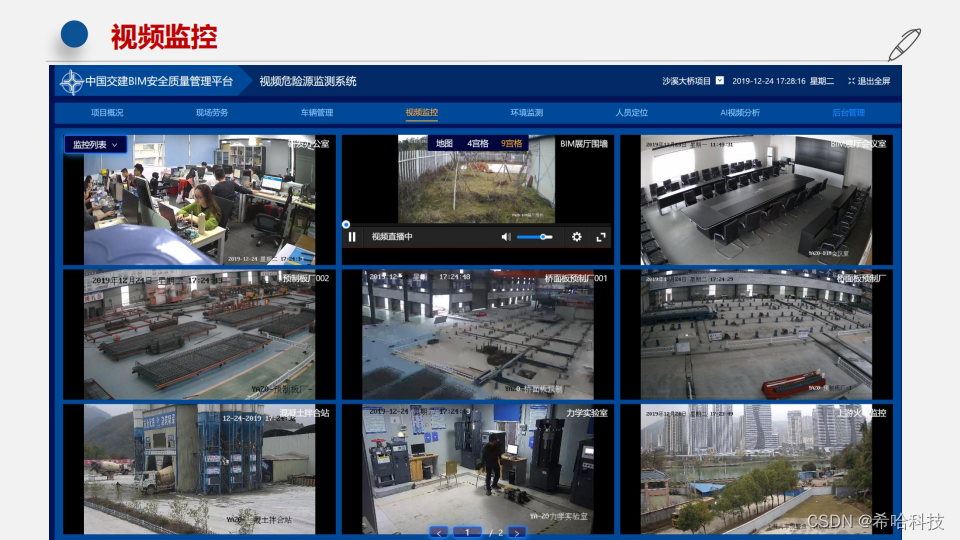Select BIM展厅会议室 camera feed

click(x=757, y=200)
